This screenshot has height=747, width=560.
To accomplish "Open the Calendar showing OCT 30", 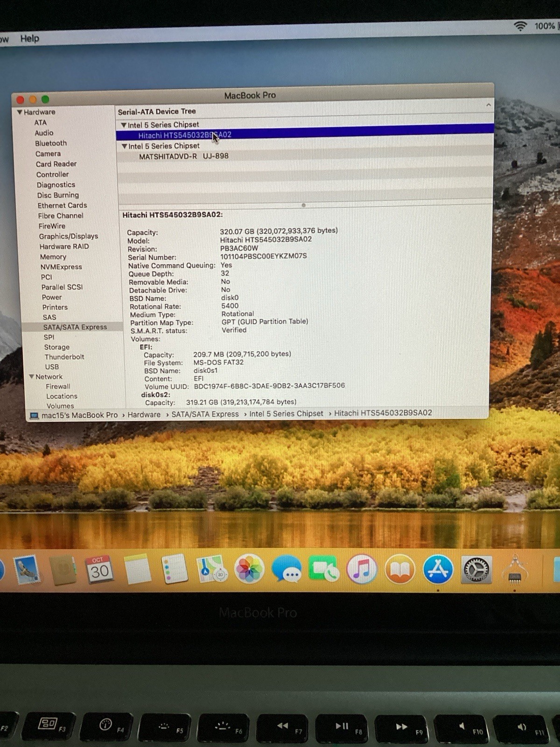I will [99, 570].
